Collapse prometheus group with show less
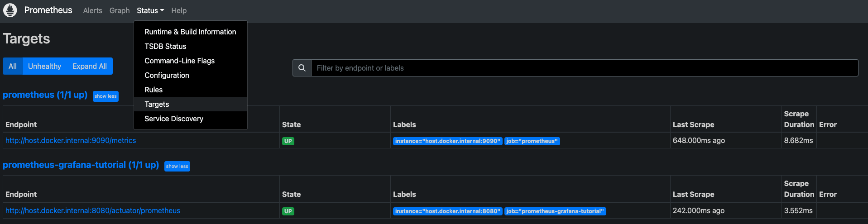This screenshot has height=224, width=868. (x=106, y=96)
